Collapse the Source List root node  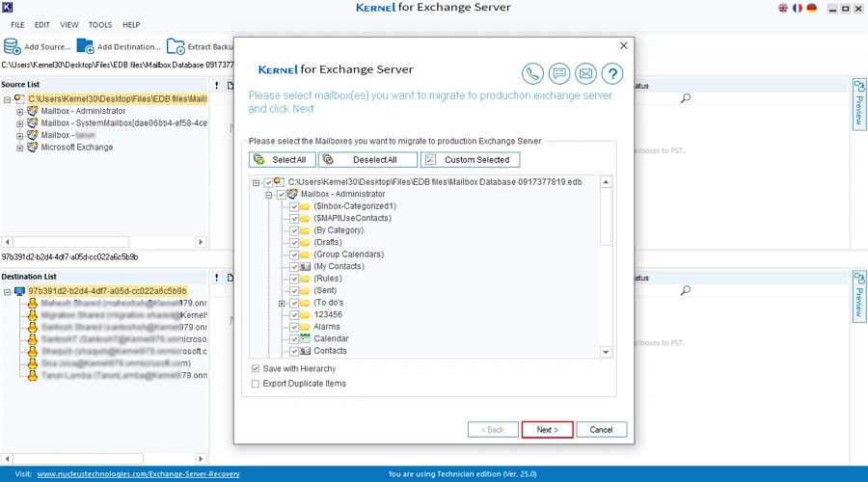(7, 99)
